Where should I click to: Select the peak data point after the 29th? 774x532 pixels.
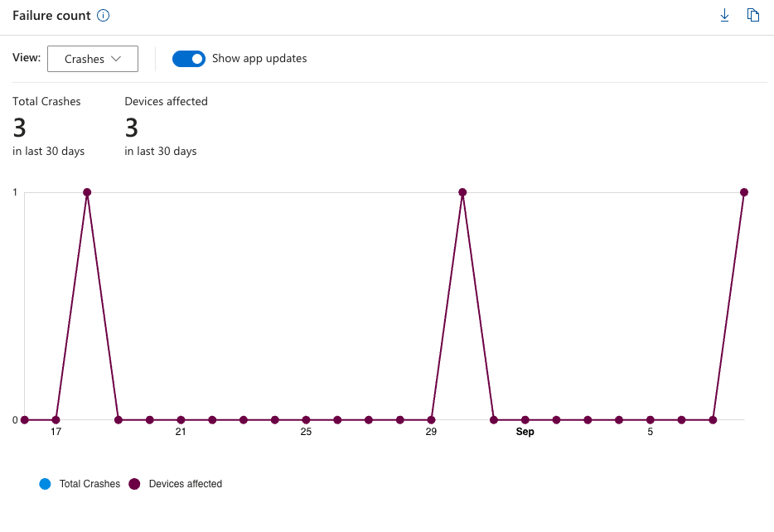pyautogui.click(x=462, y=192)
